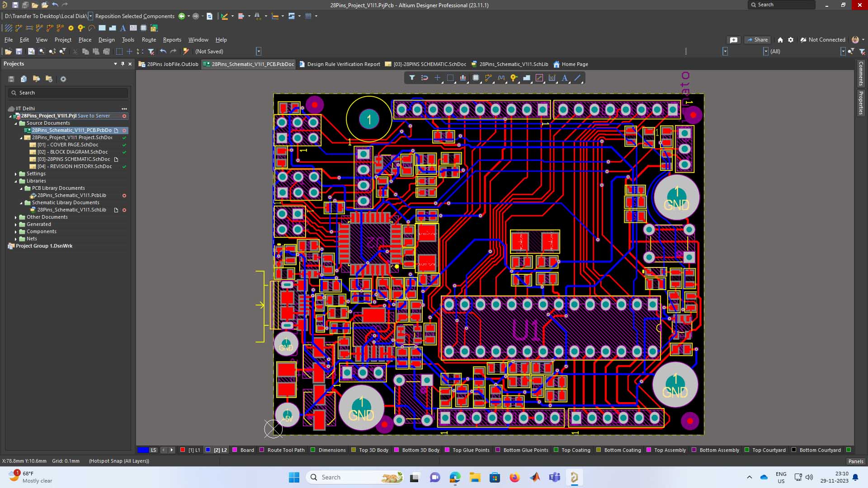Toggle the Dimensions layer color box
This screenshot has width=868, height=488.
pyautogui.click(x=313, y=450)
